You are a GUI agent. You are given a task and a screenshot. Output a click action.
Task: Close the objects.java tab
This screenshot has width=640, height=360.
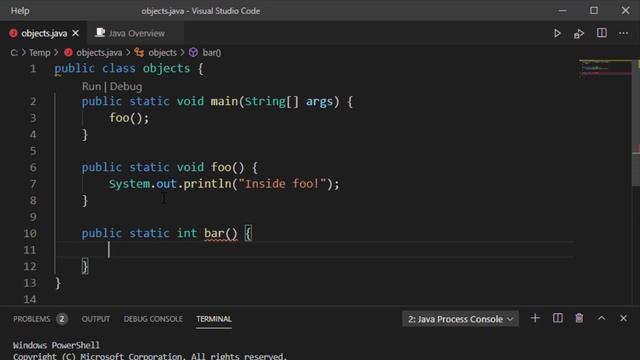click(x=76, y=33)
